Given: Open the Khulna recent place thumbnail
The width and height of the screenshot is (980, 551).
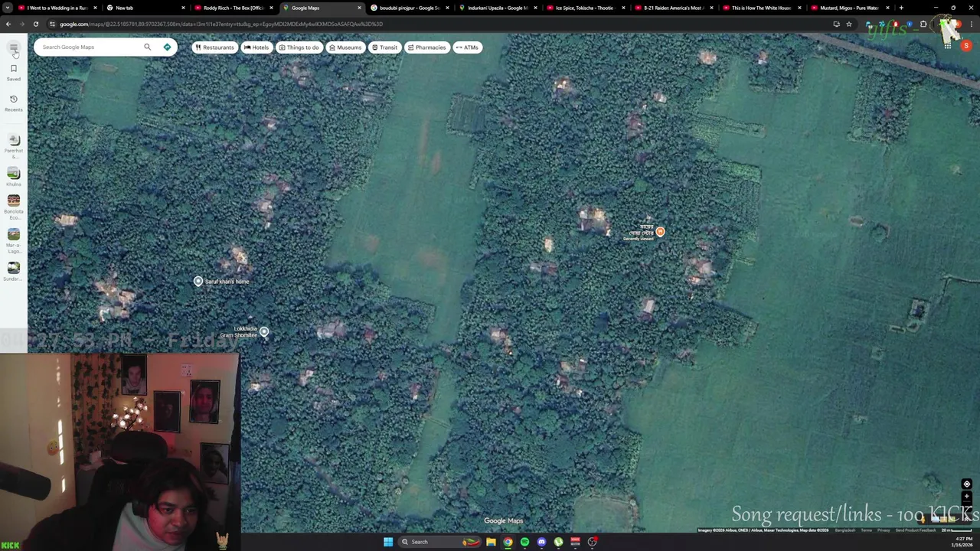Looking at the screenshot, I should coord(13,173).
